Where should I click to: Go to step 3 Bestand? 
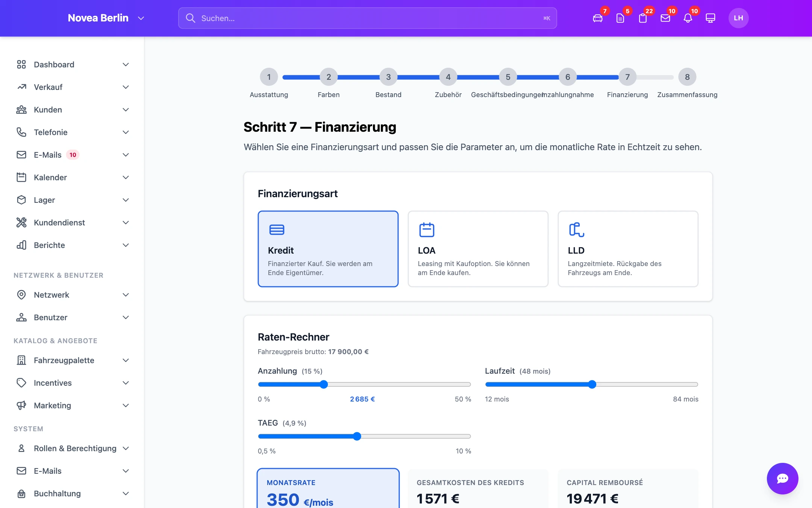point(388,77)
